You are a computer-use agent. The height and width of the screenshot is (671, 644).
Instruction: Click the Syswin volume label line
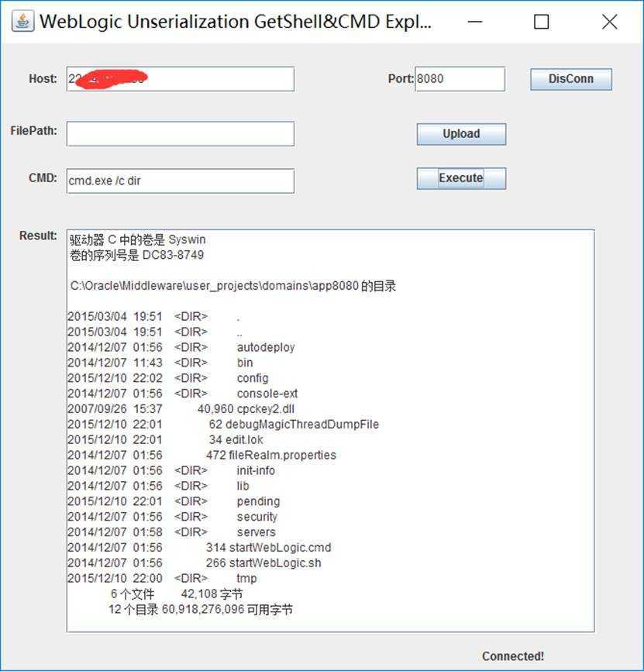click(137, 239)
